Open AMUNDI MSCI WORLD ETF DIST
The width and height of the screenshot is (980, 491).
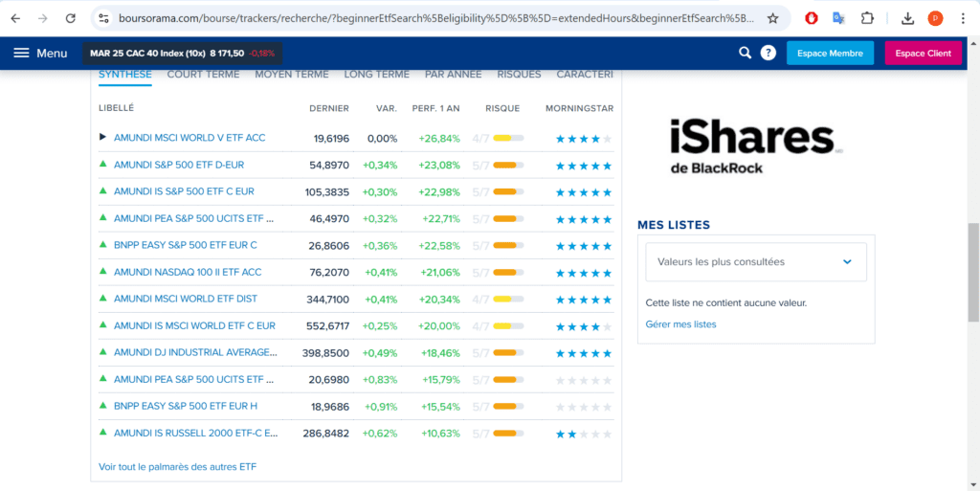(x=185, y=299)
